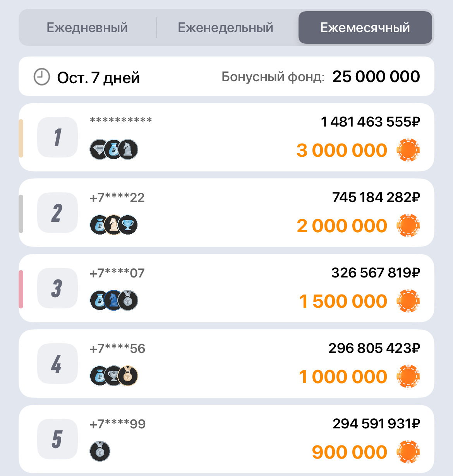Select the 1 481 463 555₽ top score
The image size is (453, 476).
[x=370, y=122]
